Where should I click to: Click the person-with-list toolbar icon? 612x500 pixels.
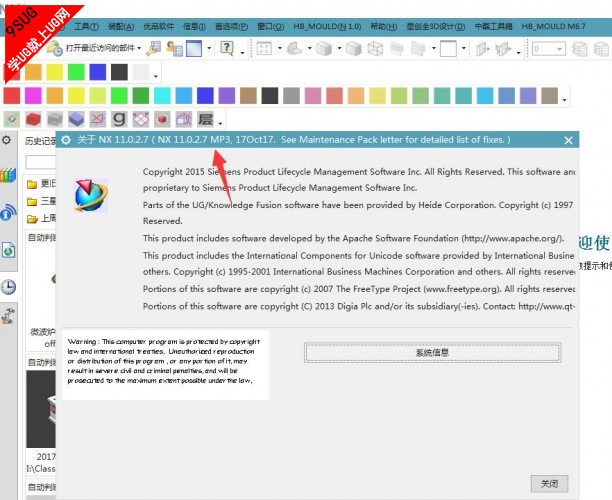point(174,48)
